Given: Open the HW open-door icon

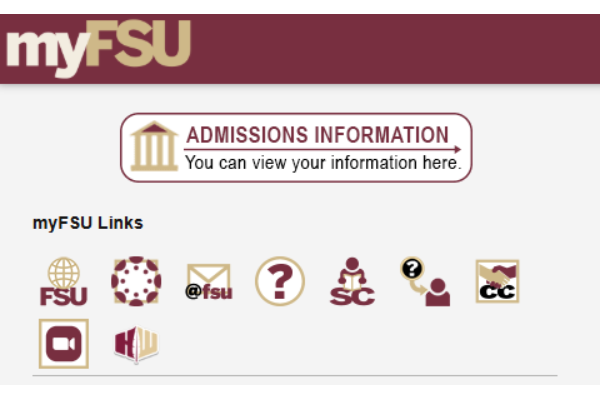Looking at the screenshot, I should coord(136,344).
